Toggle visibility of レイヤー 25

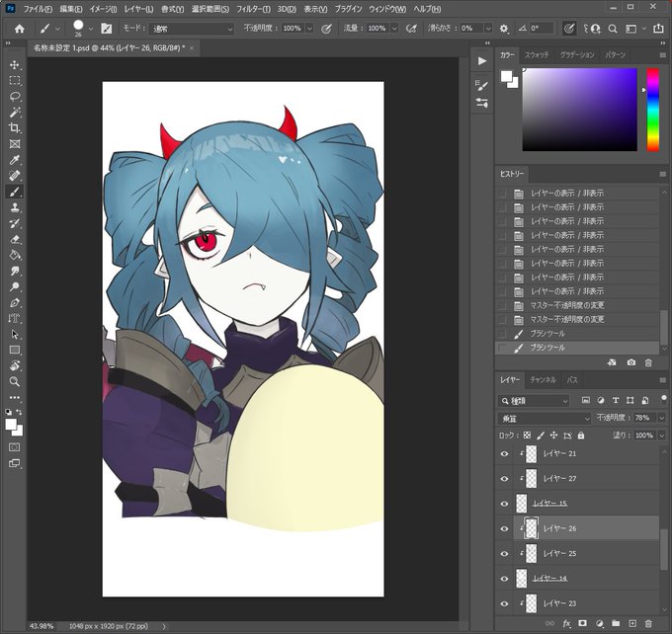pyautogui.click(x=504, y=553)
